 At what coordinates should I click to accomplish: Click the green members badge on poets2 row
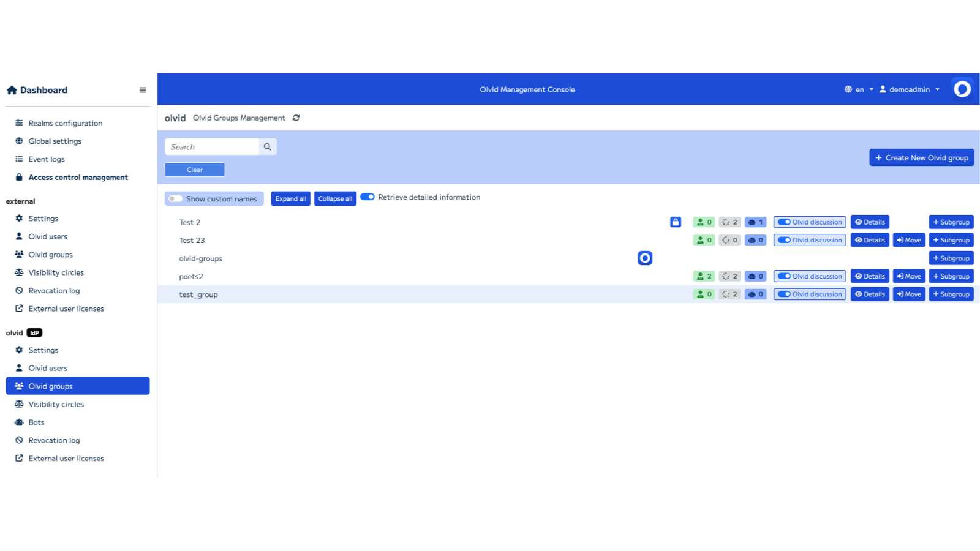704,275
